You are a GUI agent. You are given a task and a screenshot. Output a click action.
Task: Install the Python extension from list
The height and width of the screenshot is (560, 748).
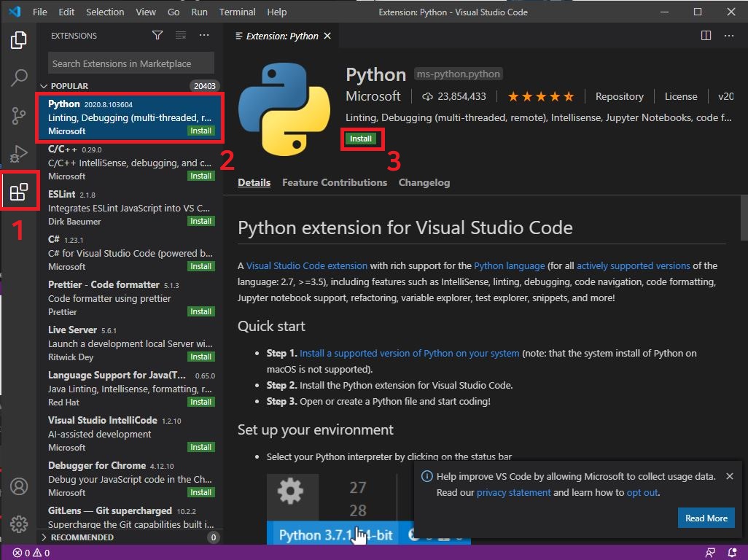click(x=200, y=131)
